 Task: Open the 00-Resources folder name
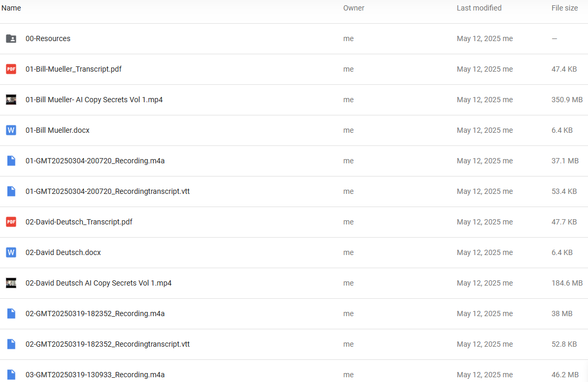pos(48,38)
